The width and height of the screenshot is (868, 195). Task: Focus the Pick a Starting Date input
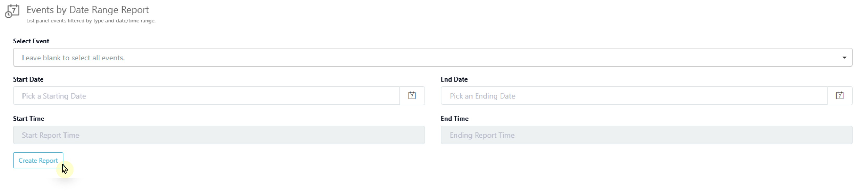(202, 96)
